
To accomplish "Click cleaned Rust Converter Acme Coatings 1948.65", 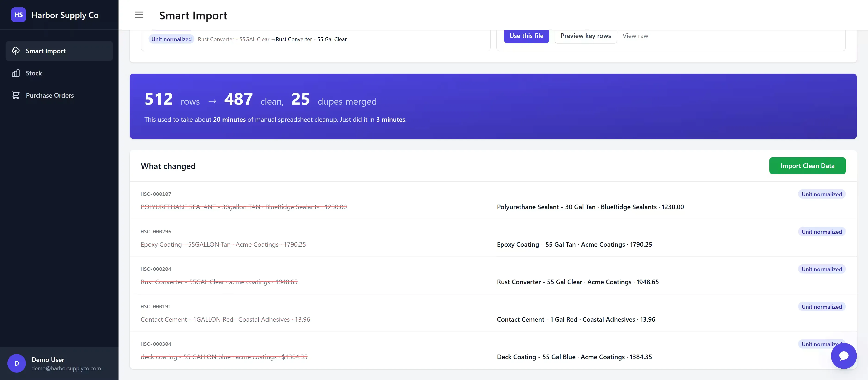I will [578, 282].
